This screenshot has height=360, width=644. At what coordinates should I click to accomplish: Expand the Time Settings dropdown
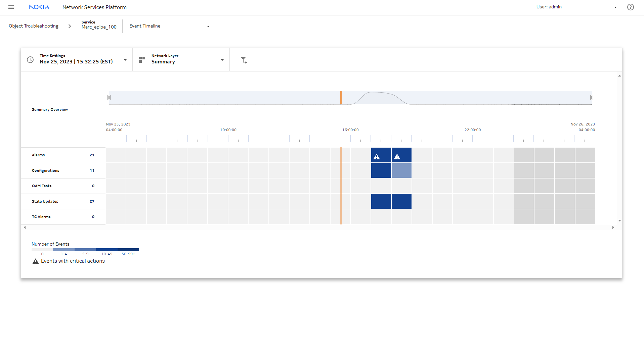[x=125, y=60]
